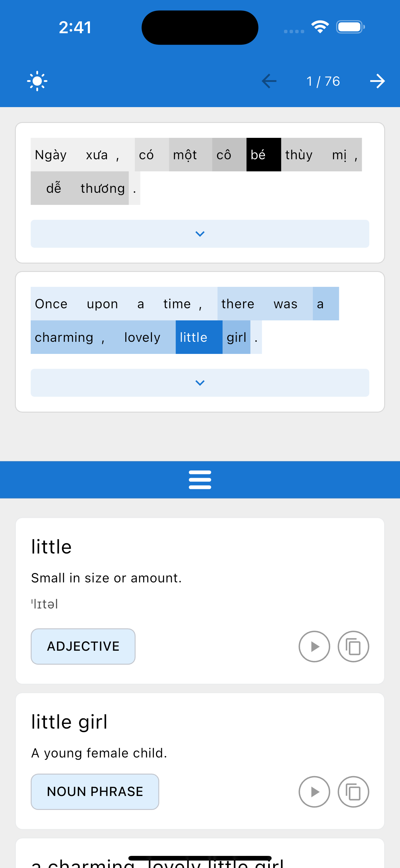Play pronunciation for "little girl"

[314, 792]
